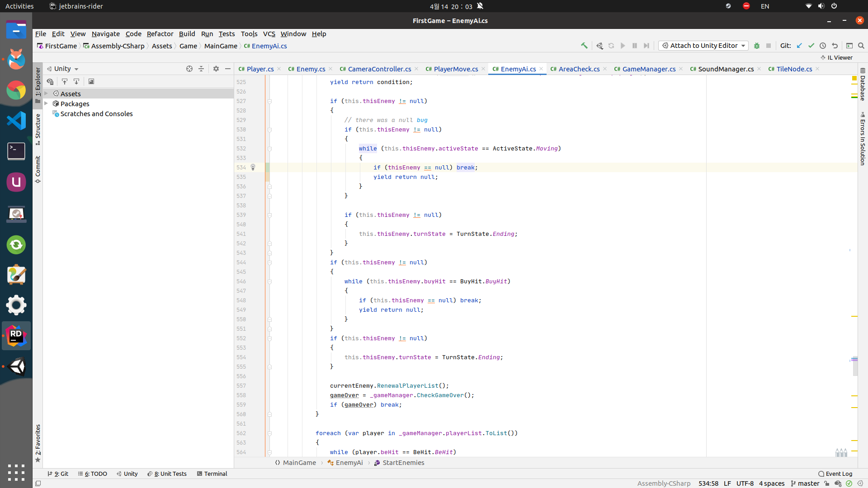Toggle the 2: Favorites side panel

[38, 443]
